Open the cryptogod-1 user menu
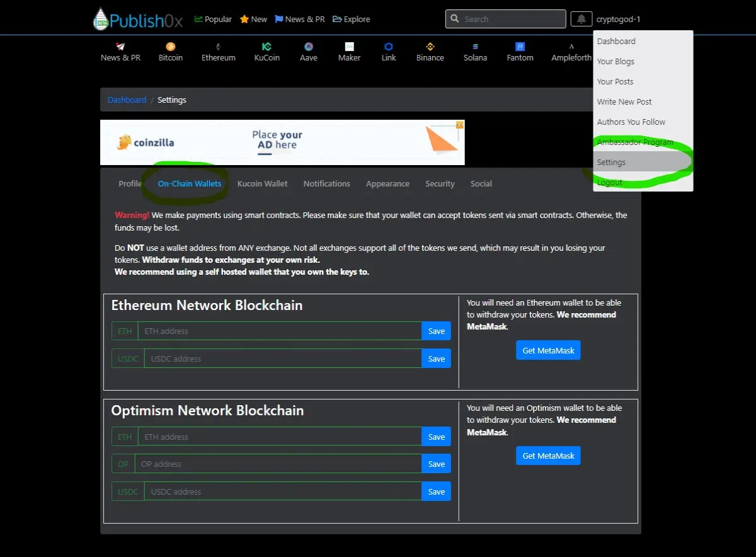 point(618,19)
